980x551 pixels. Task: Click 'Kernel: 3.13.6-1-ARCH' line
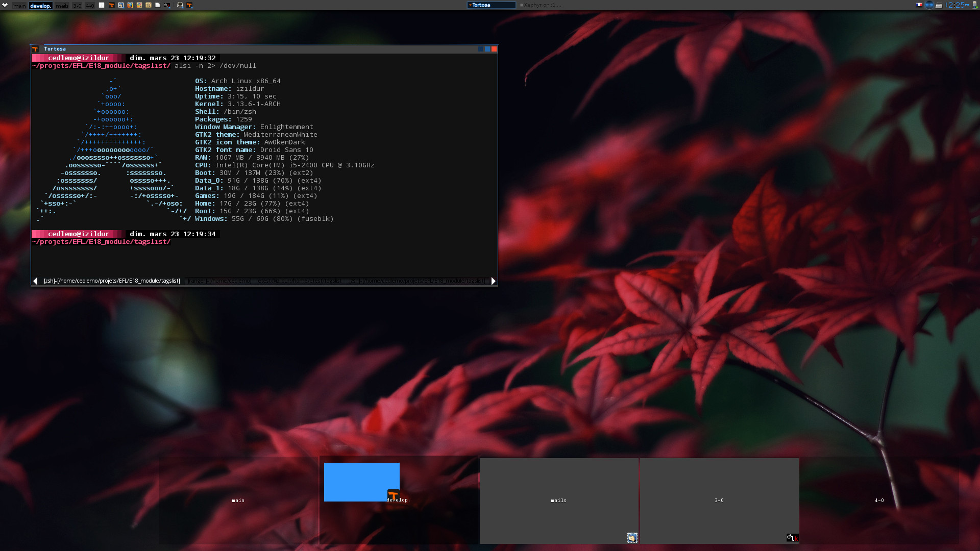(x=238, y=104)
